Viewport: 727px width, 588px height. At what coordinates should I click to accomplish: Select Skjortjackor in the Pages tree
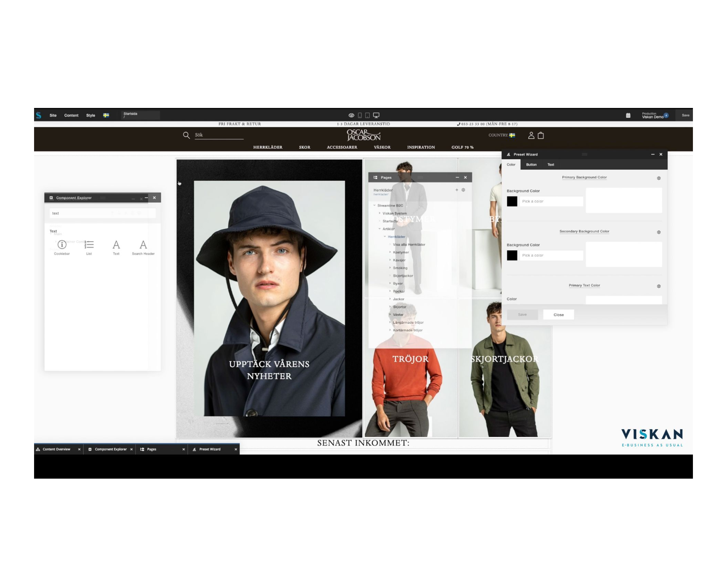pyautogui.click(x=403, y=276)
